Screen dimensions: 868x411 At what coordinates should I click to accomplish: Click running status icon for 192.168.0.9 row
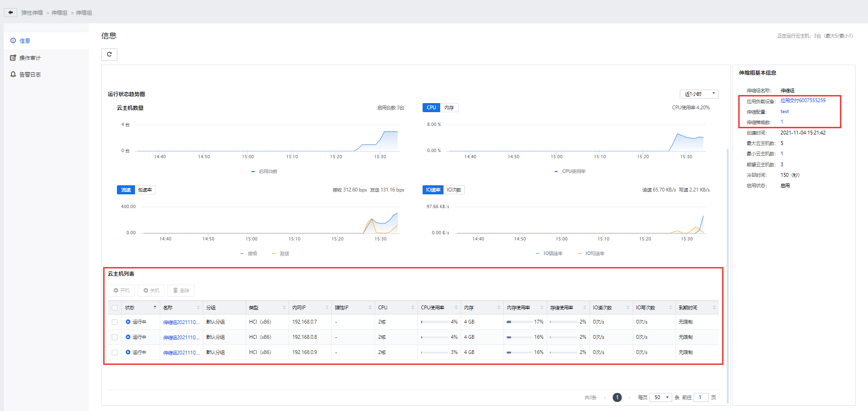coord(128,352)
